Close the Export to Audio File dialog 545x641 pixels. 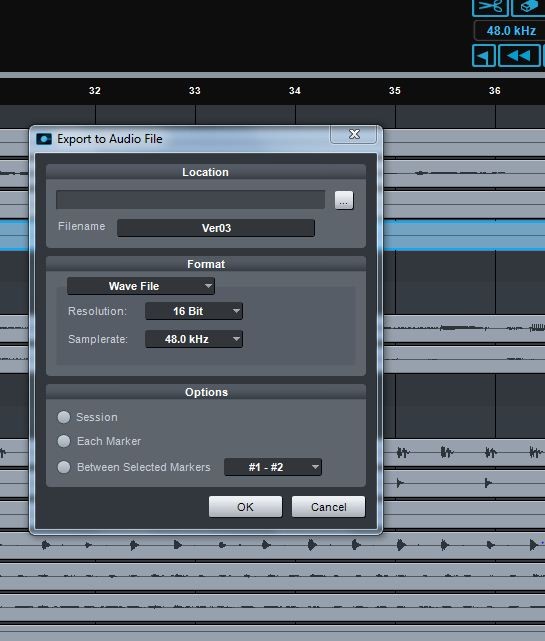click(x=354, y=134)
